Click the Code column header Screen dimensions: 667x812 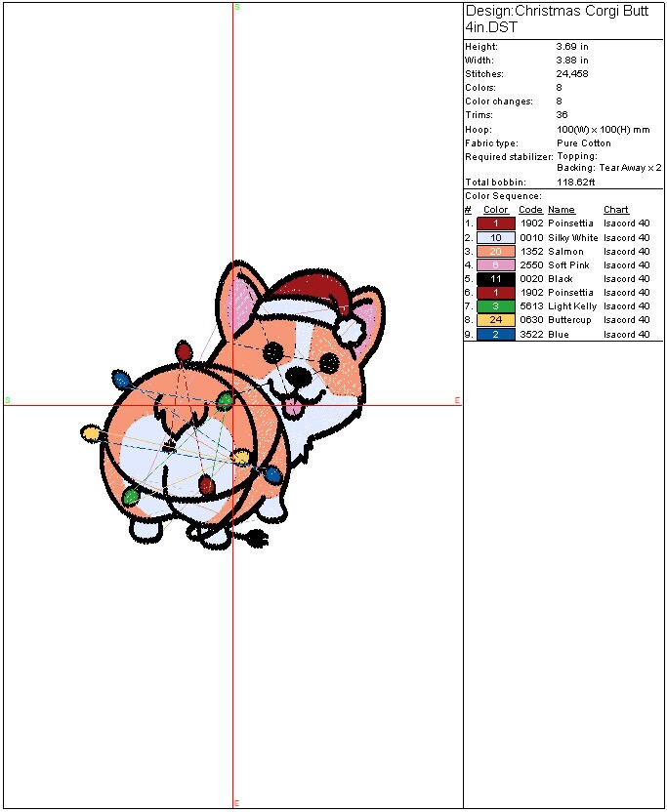point(530,210)
